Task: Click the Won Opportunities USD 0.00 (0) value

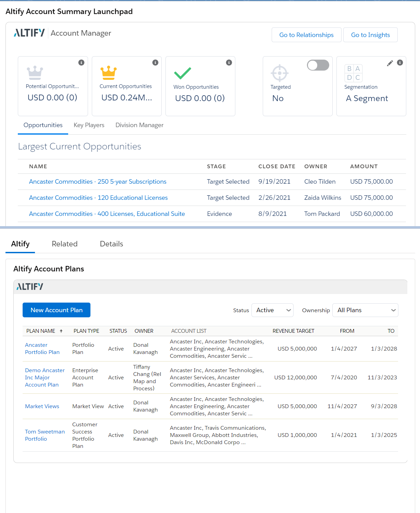Action: (x=200, y=98)
